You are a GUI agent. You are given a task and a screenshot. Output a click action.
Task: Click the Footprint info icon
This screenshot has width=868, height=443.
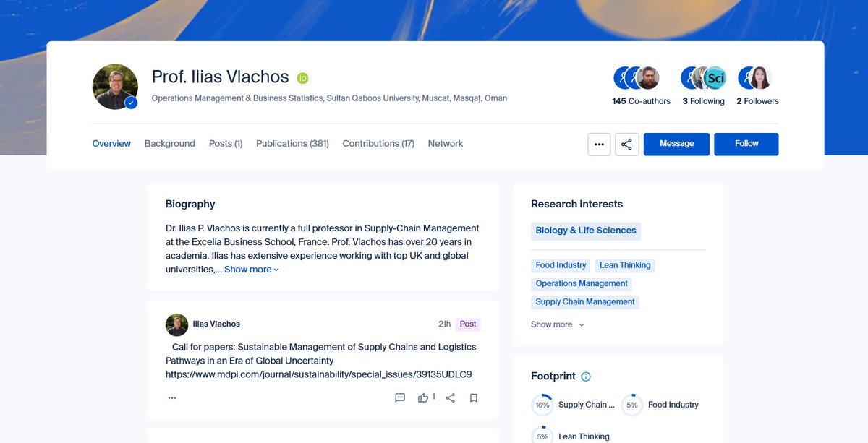point(586,377)
